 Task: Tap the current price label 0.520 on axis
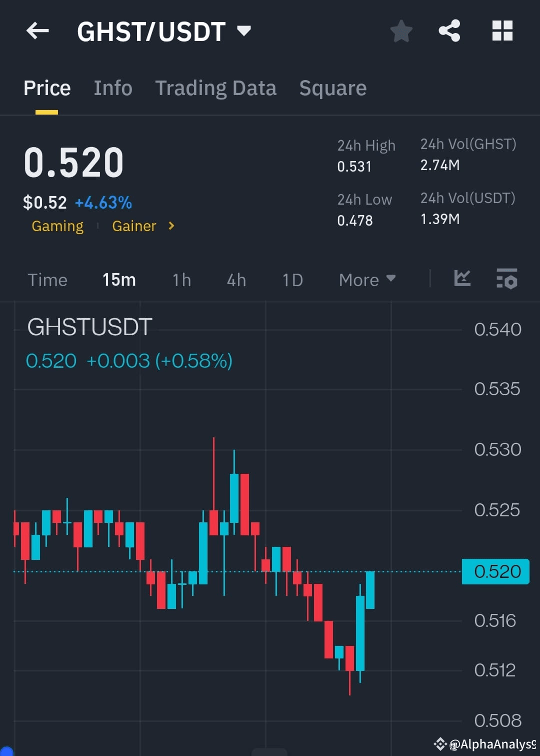495,571
